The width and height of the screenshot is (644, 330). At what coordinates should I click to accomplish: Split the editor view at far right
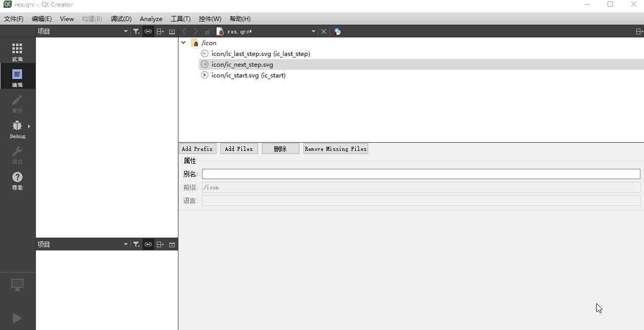[639, 31]
